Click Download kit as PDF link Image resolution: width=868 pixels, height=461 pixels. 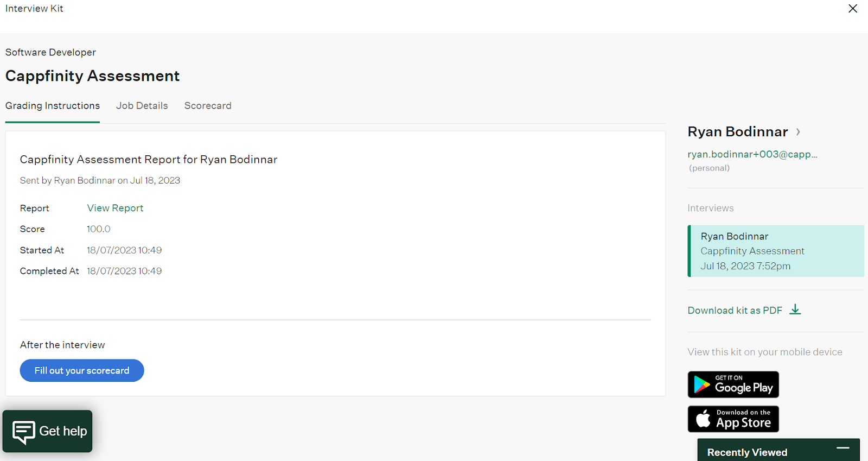coord(735,310)
